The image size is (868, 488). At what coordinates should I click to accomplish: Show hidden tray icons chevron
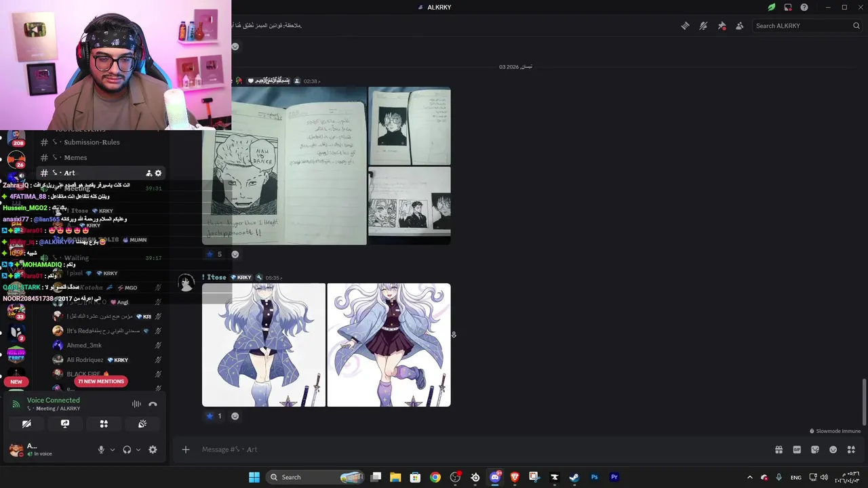[x=749, y=477]
